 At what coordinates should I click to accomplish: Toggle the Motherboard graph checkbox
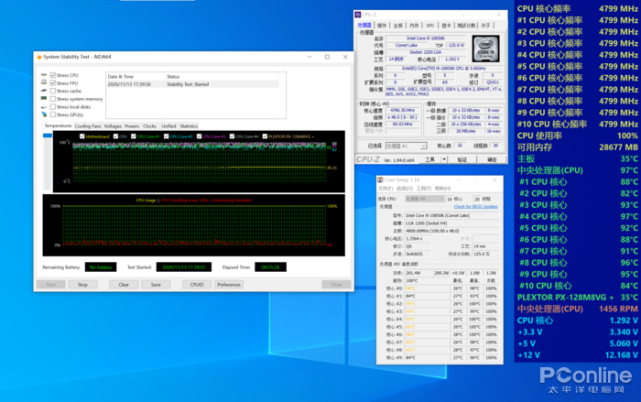pos(82,137)
